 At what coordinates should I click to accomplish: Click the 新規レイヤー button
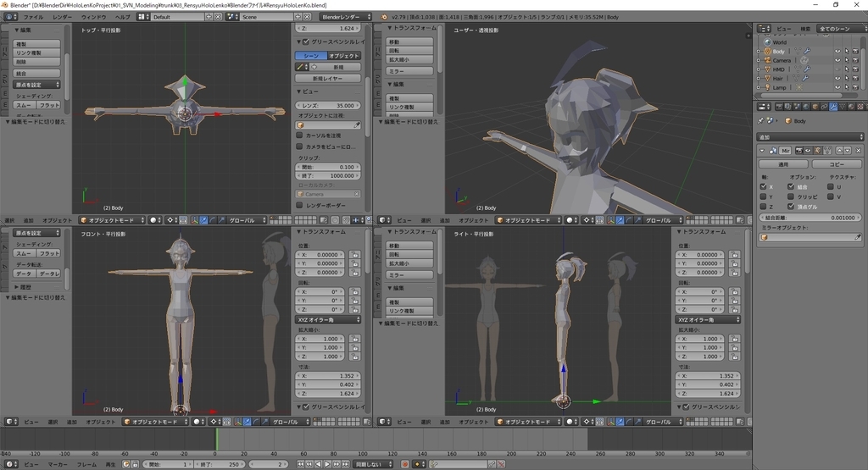329,78
